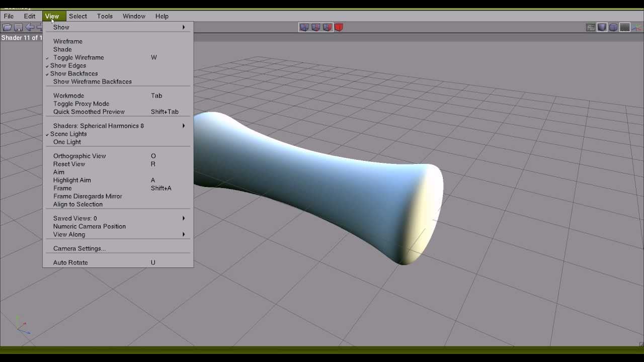Select red body selection mode icon
644x362 pixels.
[339, 27]
